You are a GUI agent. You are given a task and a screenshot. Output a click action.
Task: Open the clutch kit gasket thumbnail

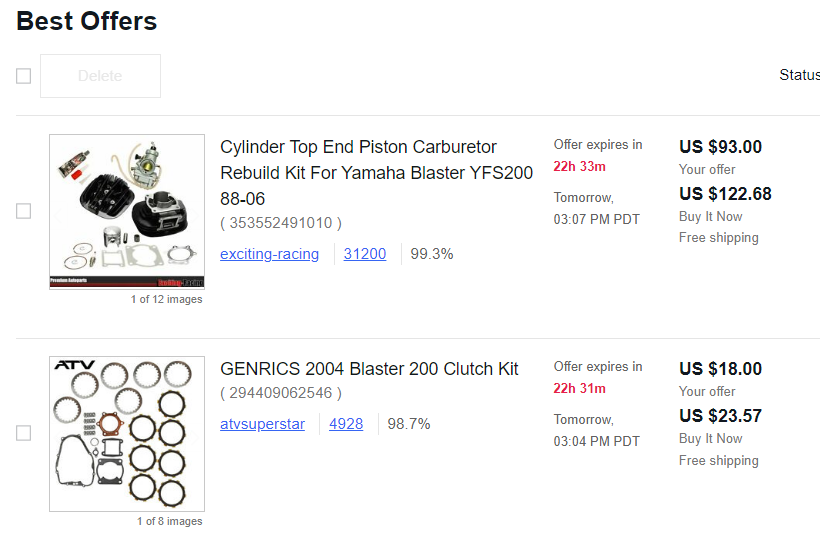(127, 434)
